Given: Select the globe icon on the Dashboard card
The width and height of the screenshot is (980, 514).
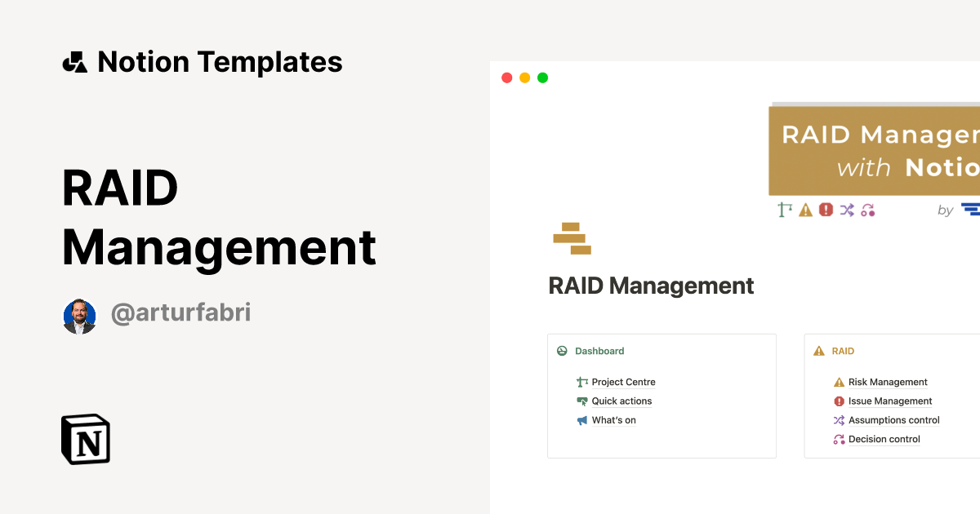Looking at the screenshot, I should (x=561, y=350).
